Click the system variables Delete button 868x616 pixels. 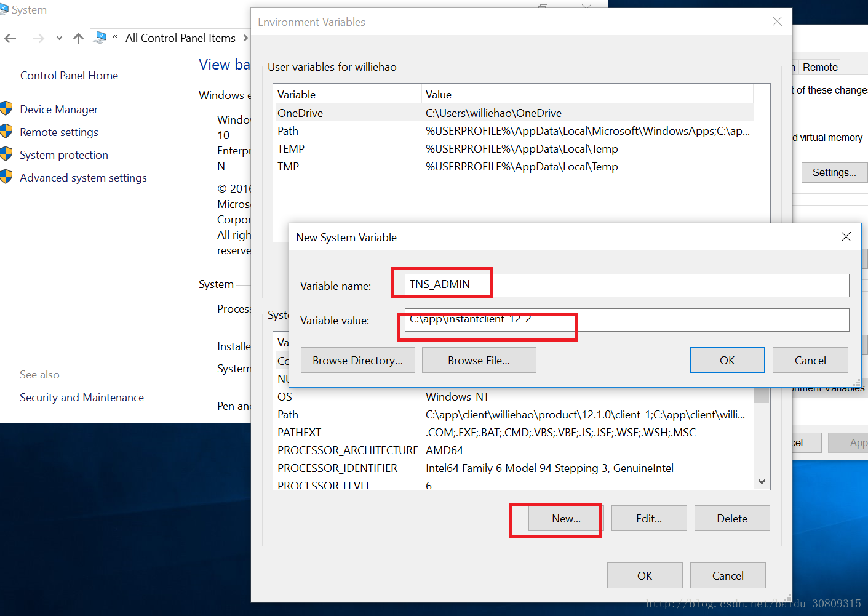click(x=732, y=518)
